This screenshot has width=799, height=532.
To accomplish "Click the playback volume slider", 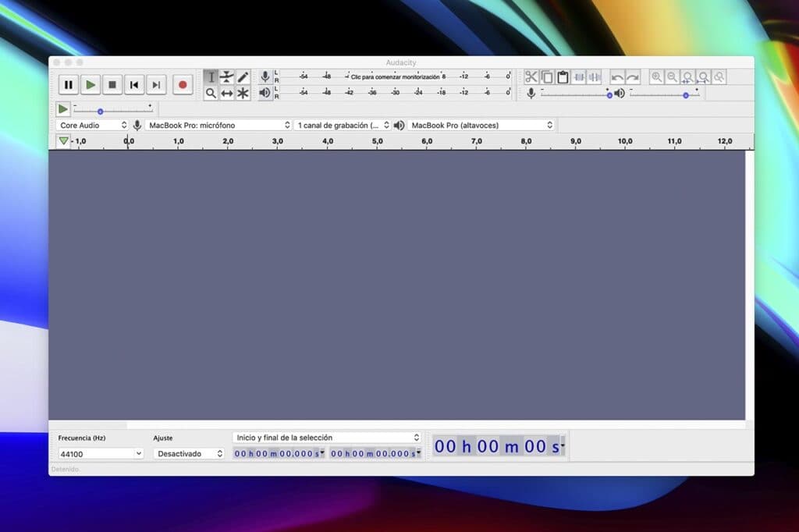I will [665, 94].
